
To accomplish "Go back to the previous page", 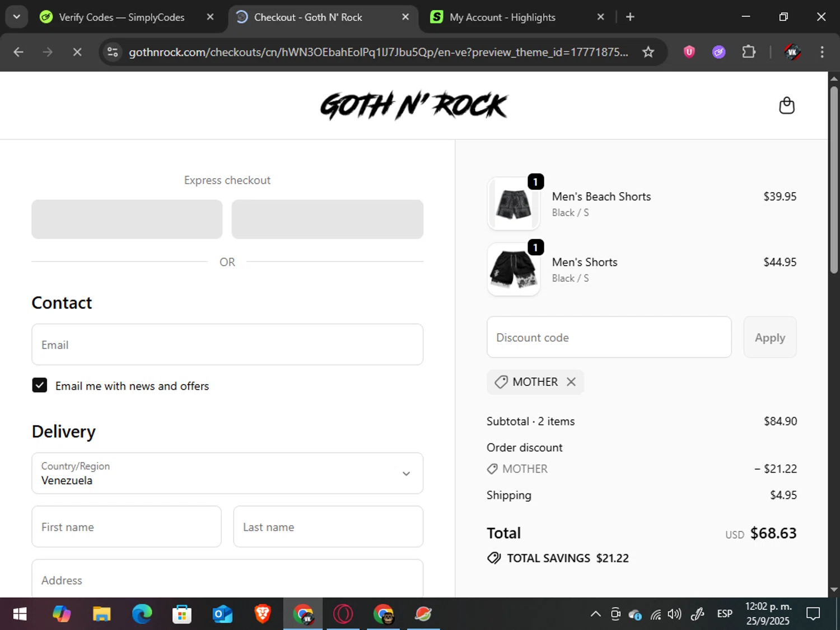I will tap(18, 52).
